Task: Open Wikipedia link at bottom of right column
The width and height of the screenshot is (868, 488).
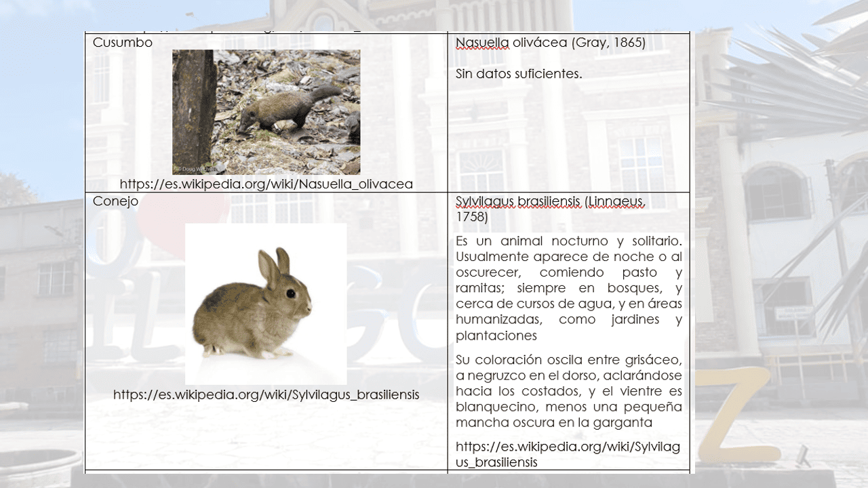Action: 568,454
